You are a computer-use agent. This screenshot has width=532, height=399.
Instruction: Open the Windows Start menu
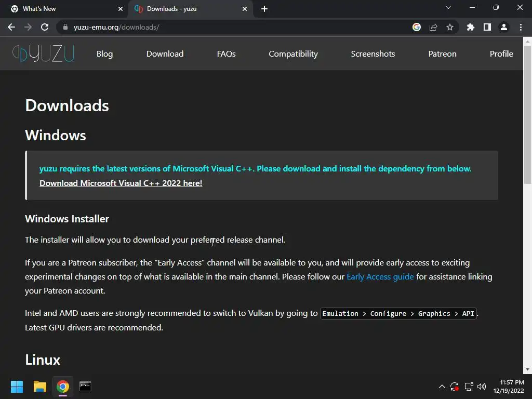(17, 387)
